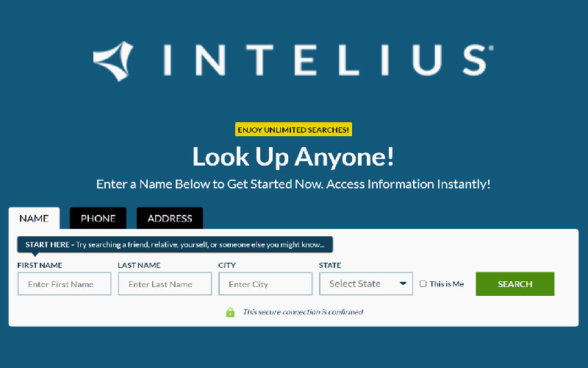Screen dimensions: 588x368
Task: Open the Select State dropdown
Action: pyautogui.click(x=366, y=284)
